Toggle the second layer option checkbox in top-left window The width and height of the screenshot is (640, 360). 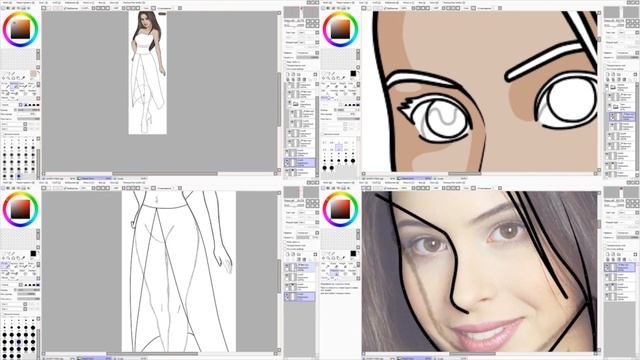(x=285, y=65)
